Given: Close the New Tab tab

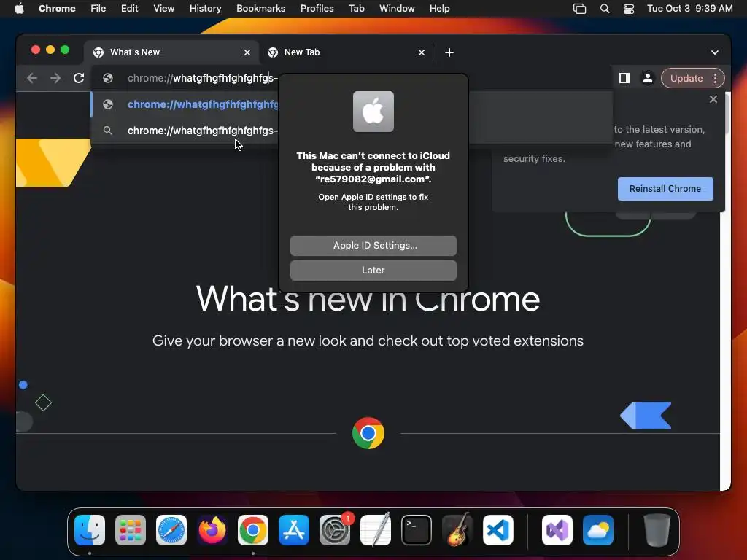Looking at the screenshot, I should click(421, 52).
